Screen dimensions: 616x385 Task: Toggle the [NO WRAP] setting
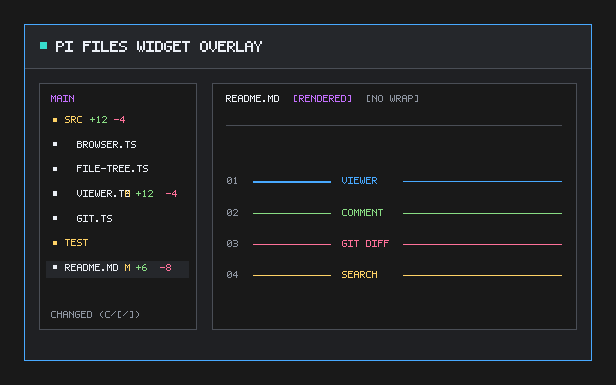point(392,99)
